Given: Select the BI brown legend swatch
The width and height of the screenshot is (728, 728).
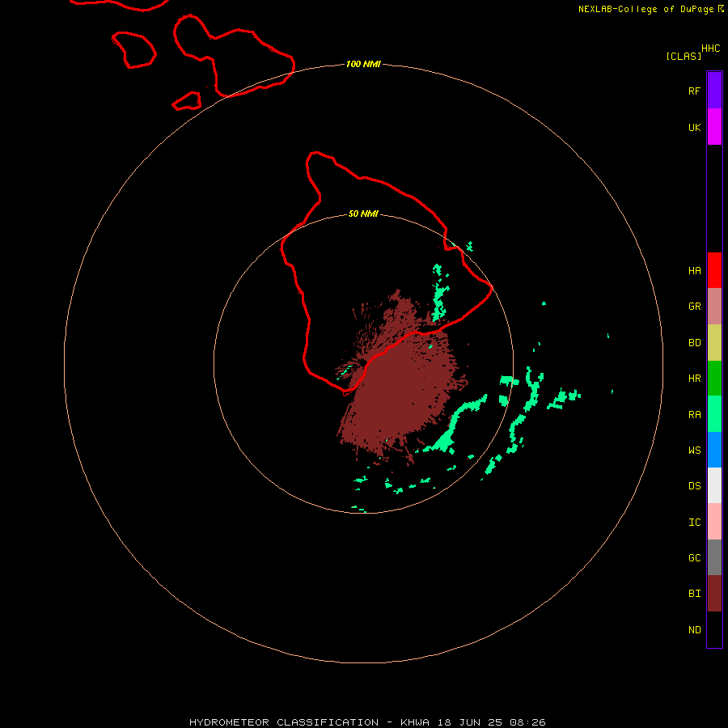Looking at the screenshot, I should pos(714,594).
